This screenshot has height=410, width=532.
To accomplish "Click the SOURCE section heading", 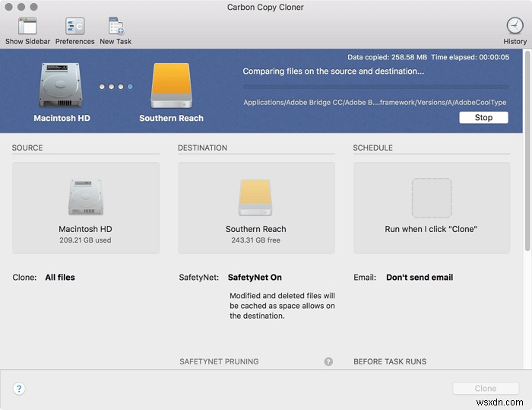I will [x=27, y=148].
